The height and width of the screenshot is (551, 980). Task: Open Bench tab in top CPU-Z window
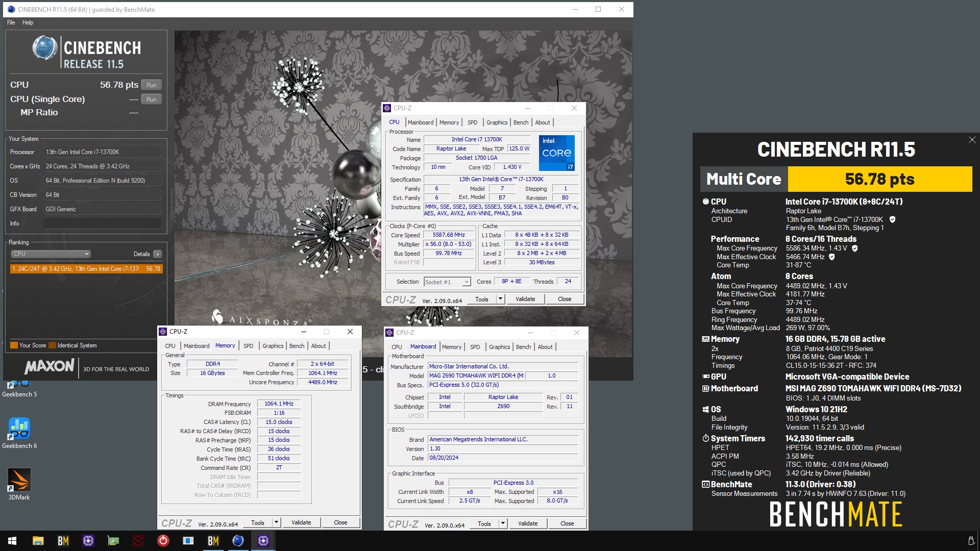coord(521,122)
